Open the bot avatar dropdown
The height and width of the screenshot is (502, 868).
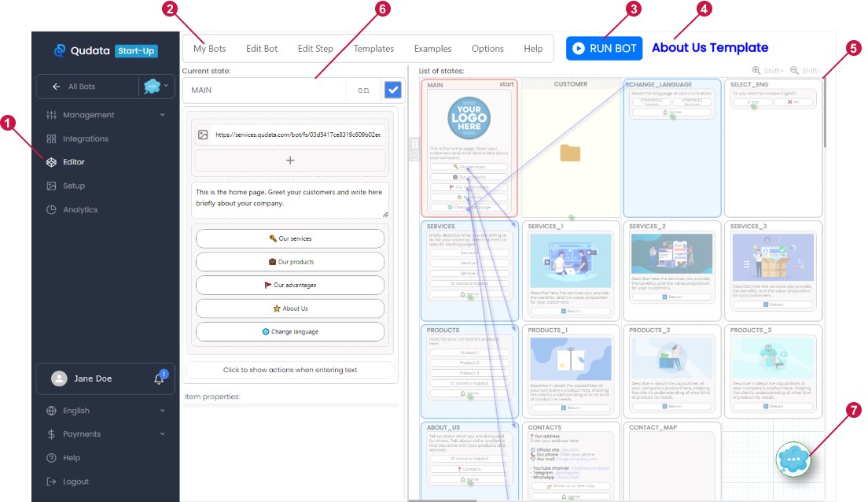tap(156, 87)
